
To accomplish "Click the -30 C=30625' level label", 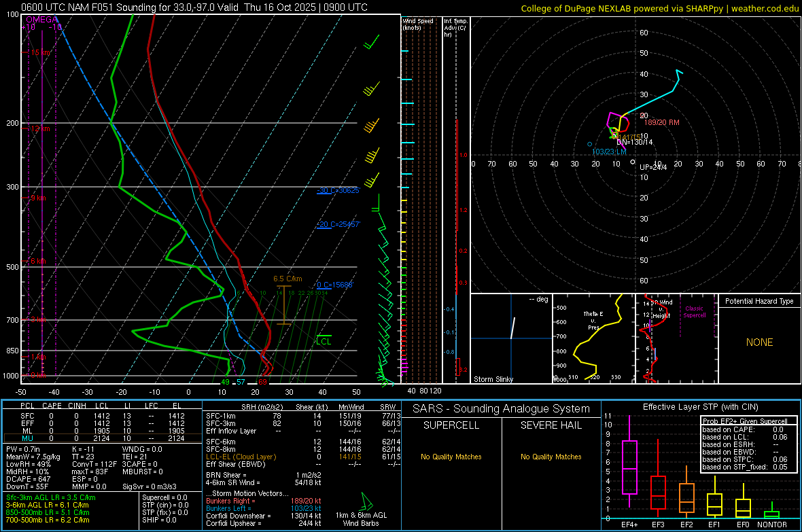I will (338, 190).
